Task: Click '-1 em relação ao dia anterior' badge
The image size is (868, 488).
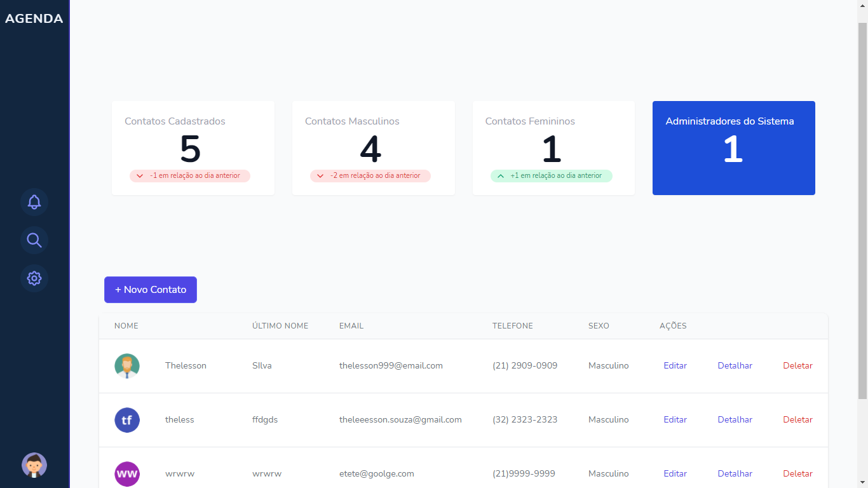Action: click(x=190, y=176)
